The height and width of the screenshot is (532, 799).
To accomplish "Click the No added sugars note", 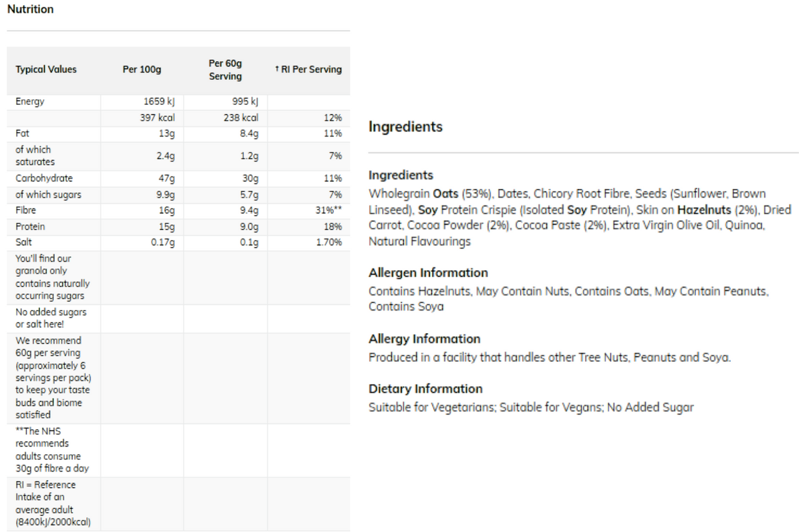I will pos(51,318).
